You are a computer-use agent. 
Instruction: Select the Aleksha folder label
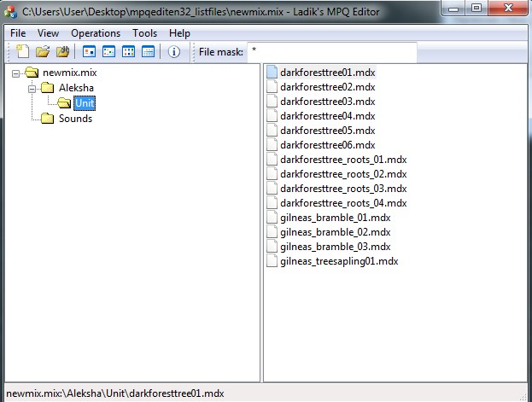point(76,88)
